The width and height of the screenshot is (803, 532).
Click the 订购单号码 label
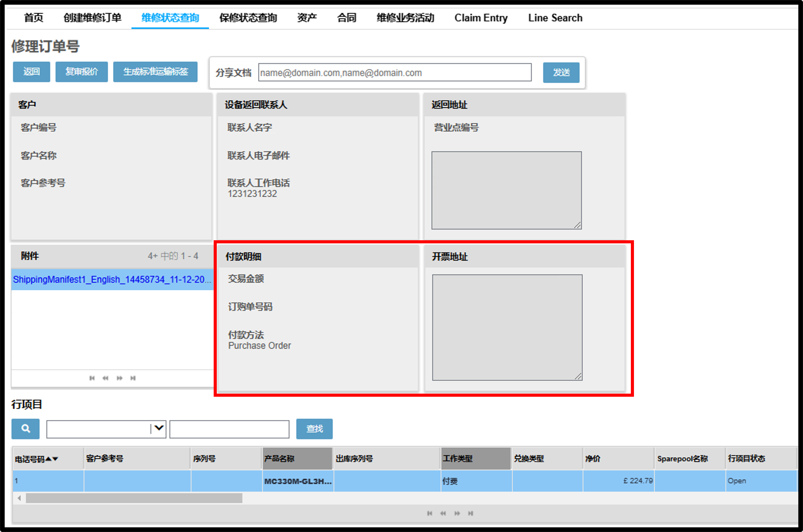250,307
